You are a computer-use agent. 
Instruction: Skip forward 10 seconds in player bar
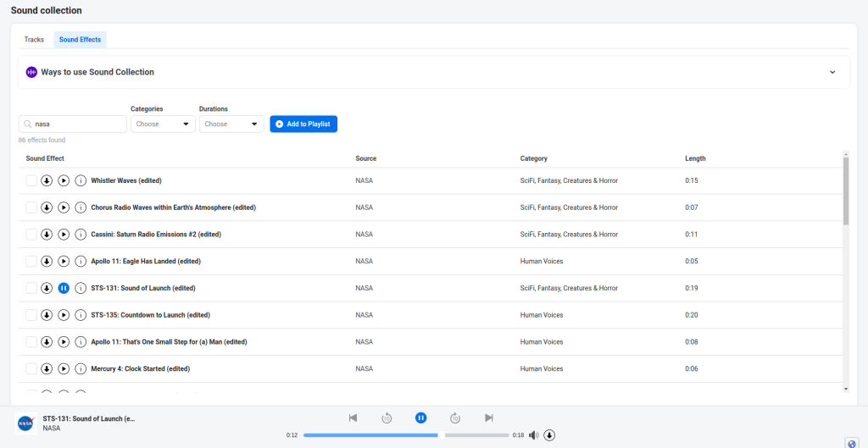coord(455,418)
